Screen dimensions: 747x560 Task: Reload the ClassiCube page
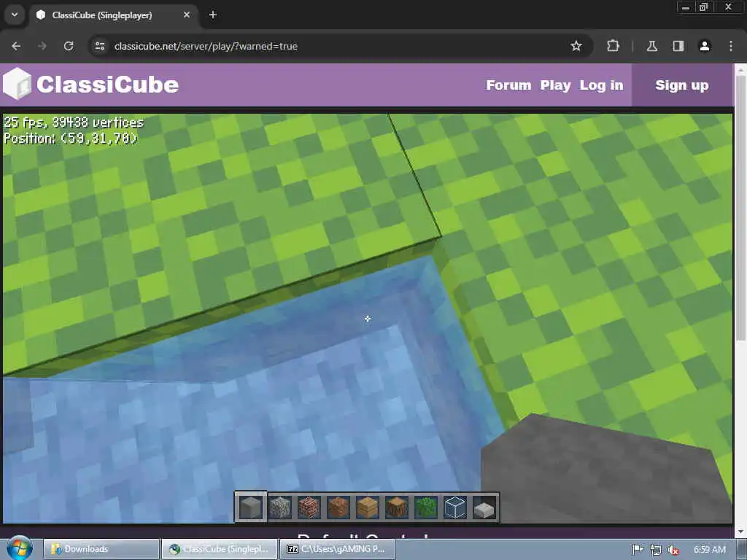69,46
